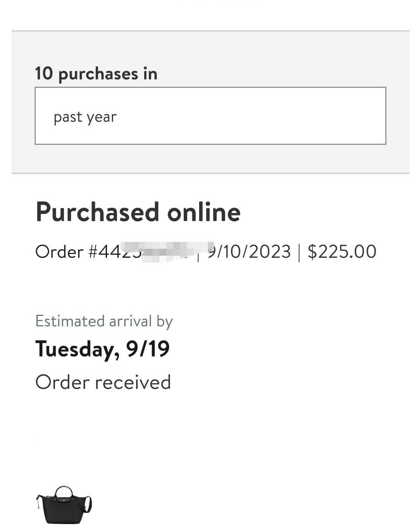Click the Estimated arrival by label
The height and width of the screenshot is (525, 420).
pyautogui.click(x=104, y=321)
